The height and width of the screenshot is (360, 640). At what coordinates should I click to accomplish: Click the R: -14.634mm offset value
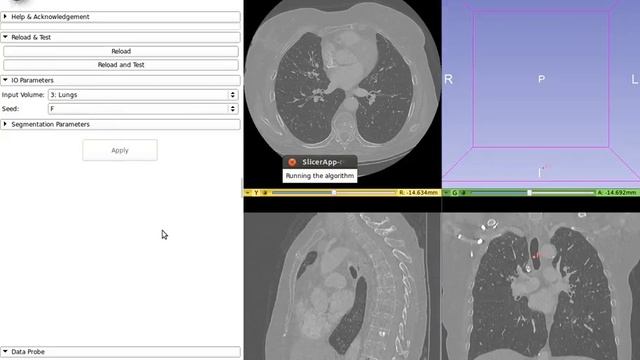click(x=418, y=192)
